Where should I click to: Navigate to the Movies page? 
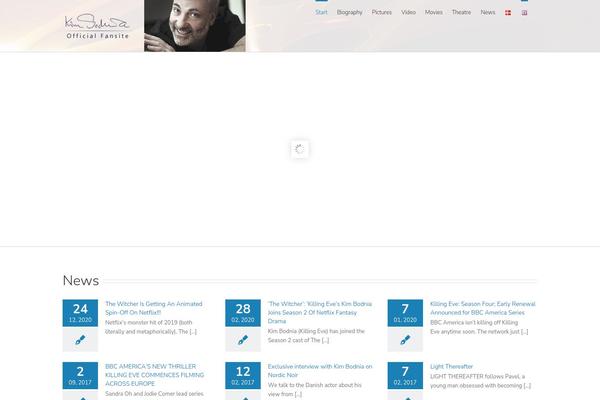434,12
